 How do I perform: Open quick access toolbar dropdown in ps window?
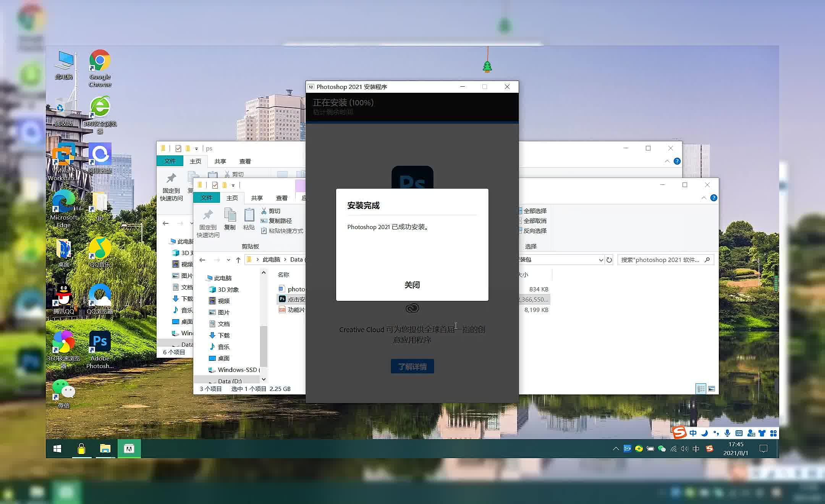[x=196, y=149]
